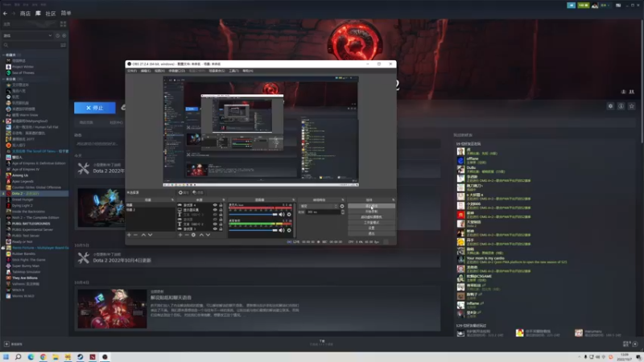644x362 pixels.
Task: Open OBS Tools menu
Action: (233, 71)
